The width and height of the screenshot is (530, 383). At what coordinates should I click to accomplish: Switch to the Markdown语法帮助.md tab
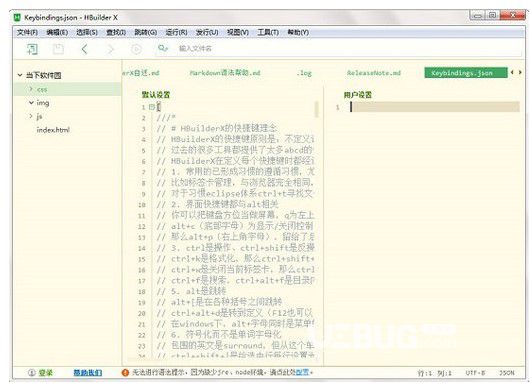point(225,73)
